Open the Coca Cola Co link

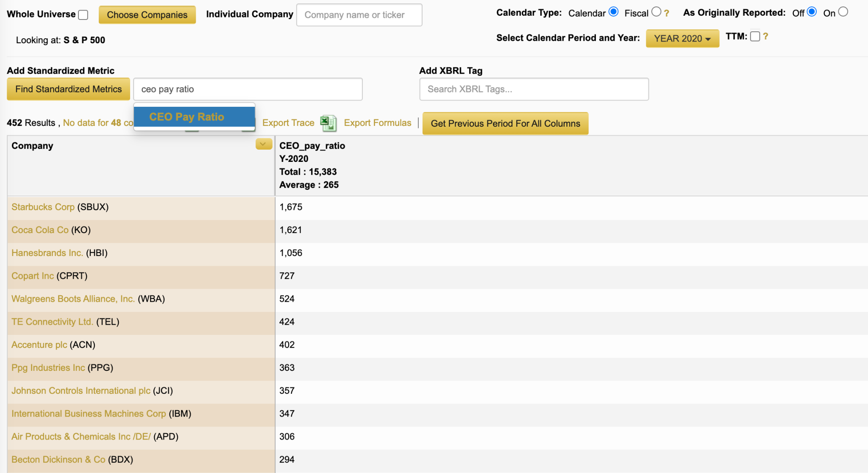40,230
